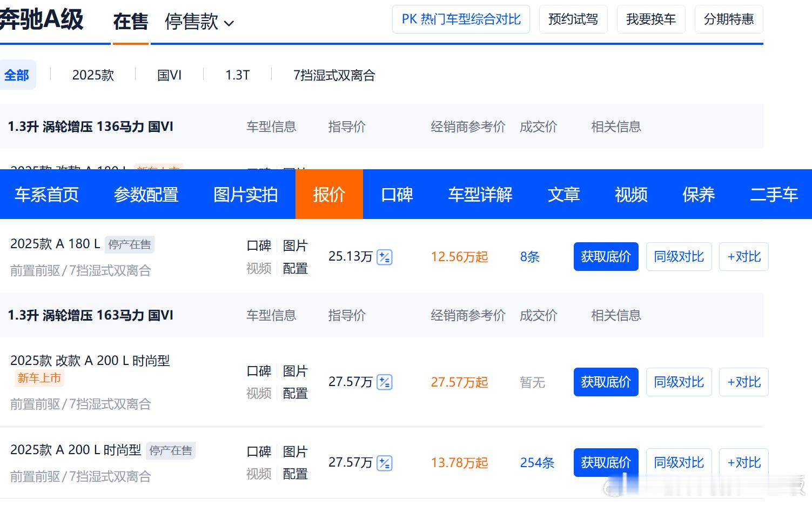This screenshot has height=505, width=812.
Task: Add 改款 A 200 L to +对比
Action: (x=744, y=382)
